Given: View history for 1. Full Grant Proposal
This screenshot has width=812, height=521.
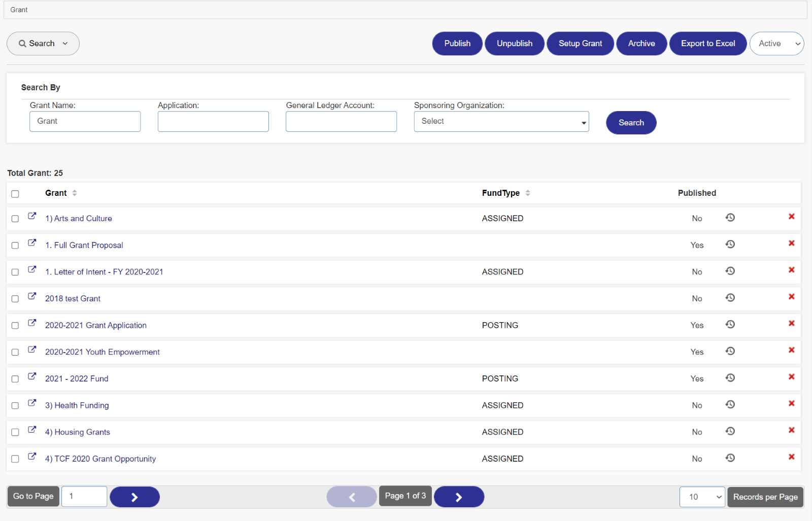Looking at the screenshot, I should click(730, 245).
